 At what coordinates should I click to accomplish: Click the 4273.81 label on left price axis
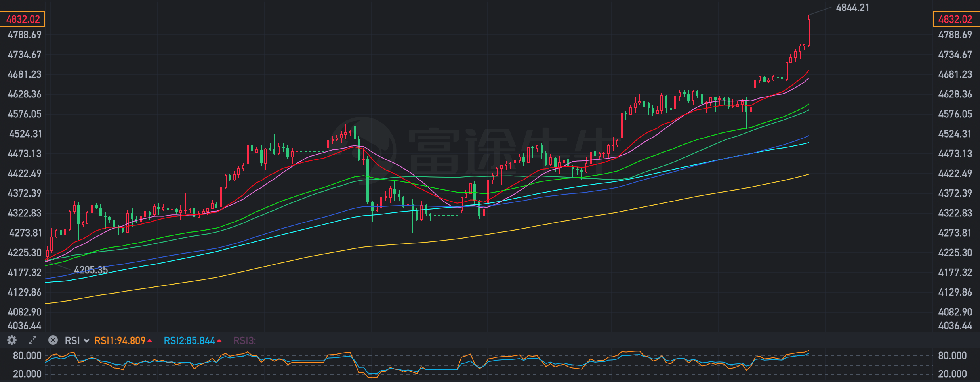pos(25,233)
